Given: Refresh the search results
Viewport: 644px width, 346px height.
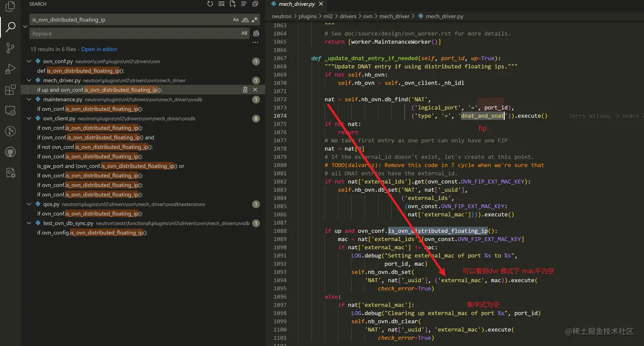Looking at the screenshot, I should click(x=210, y=4).
